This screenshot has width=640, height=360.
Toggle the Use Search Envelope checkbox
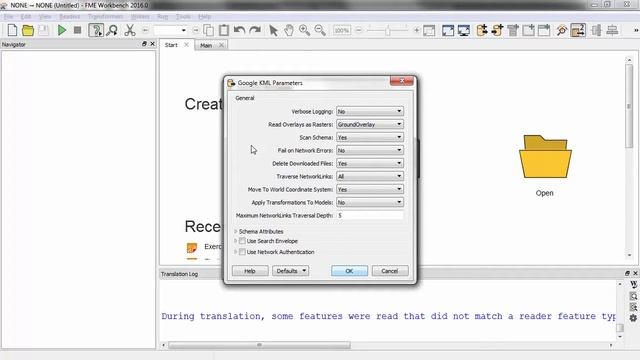click(x=242, y=241)
